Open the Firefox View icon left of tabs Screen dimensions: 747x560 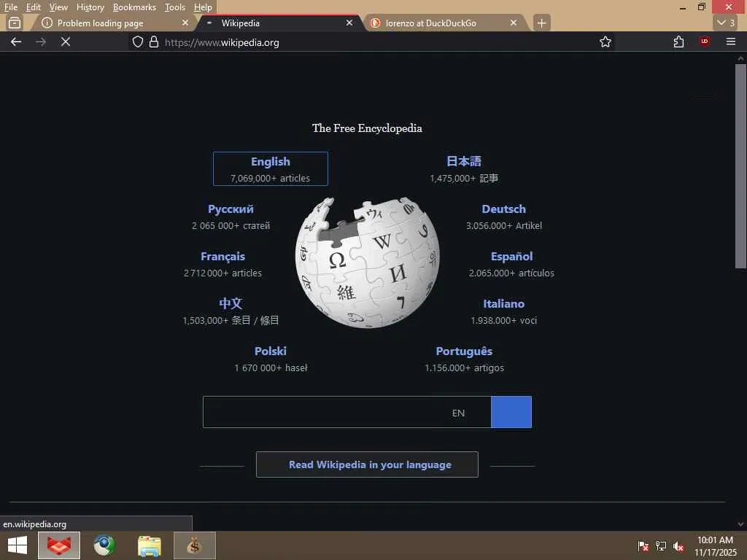15,23
